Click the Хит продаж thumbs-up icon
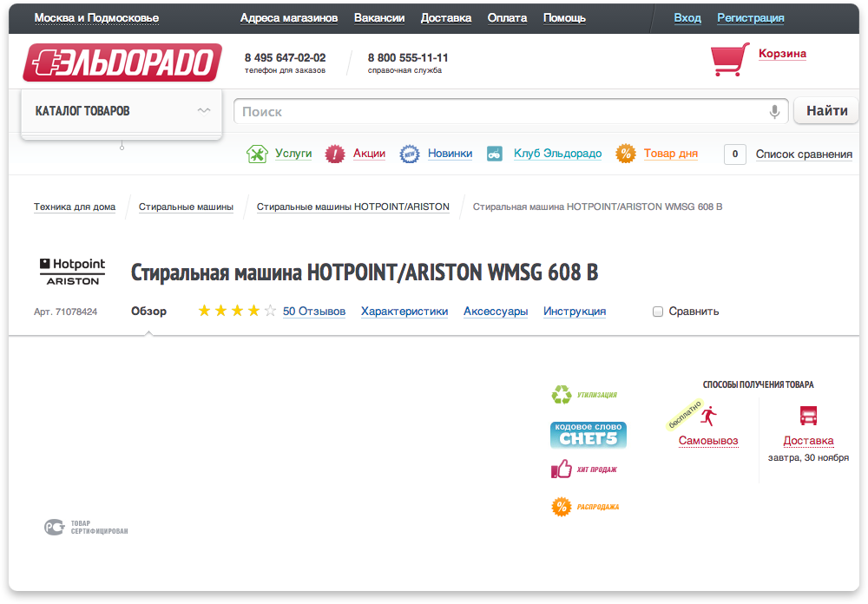 coord(561,469)
